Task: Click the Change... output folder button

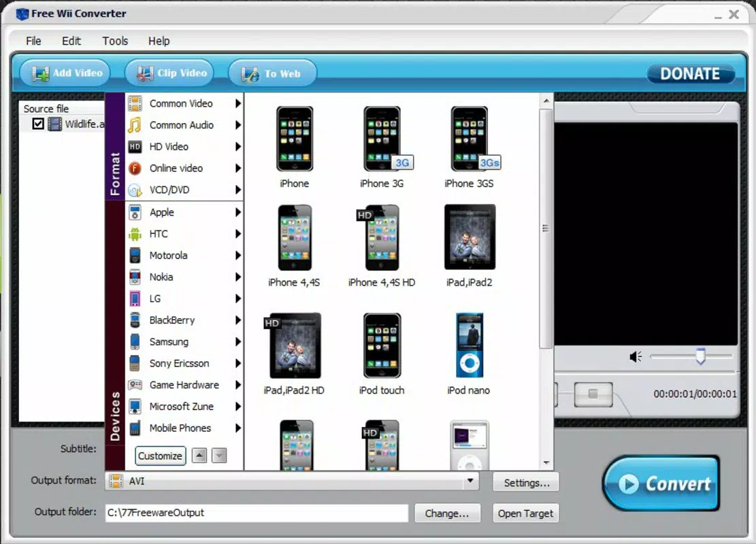Action: [447, 513]
